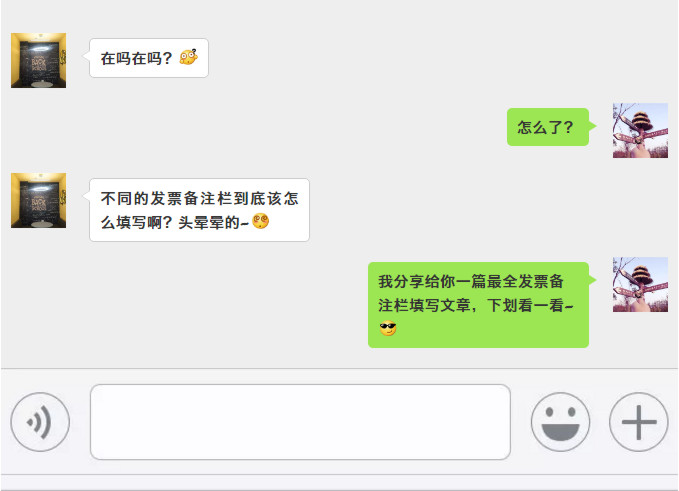
Task: Open the emoji sticker picker
Action: (560, 422)
